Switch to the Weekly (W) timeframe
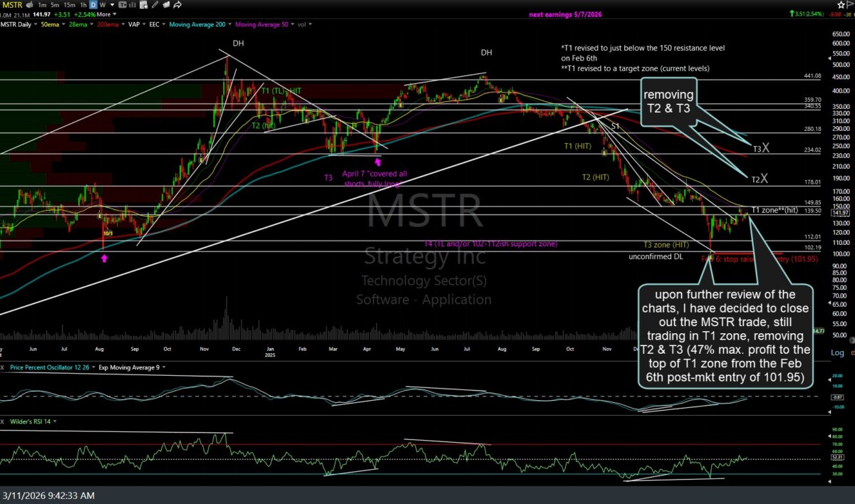 pyautogui.click(x=104, y=4)
